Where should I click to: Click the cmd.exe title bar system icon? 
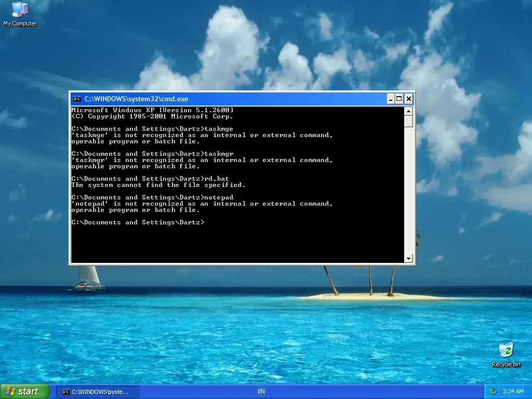pos(77,99)
